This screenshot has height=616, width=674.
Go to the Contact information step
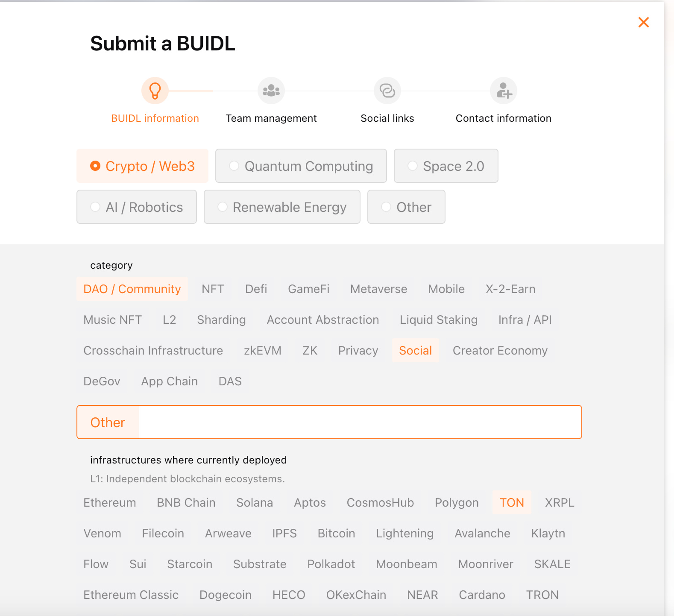(504, 118)
